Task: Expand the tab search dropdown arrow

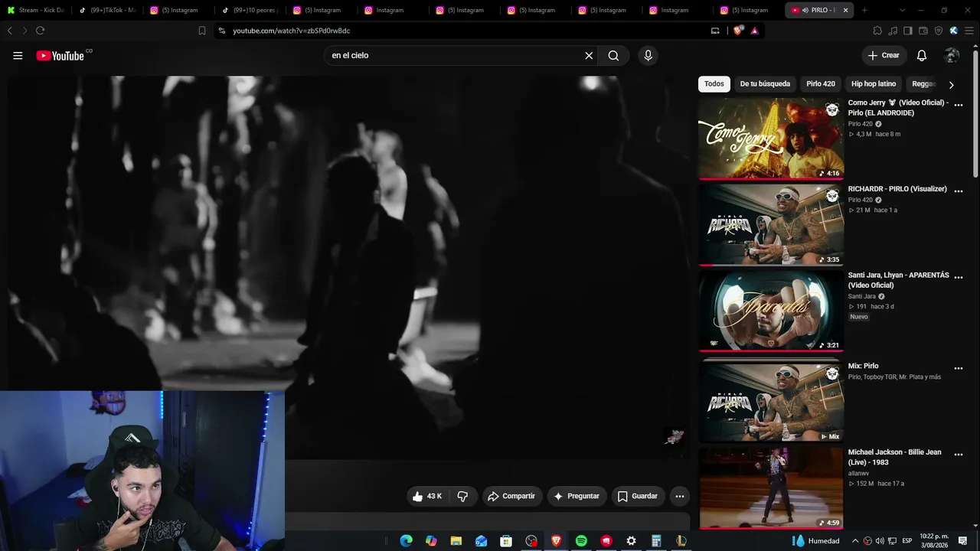Action: coord(902,10)
